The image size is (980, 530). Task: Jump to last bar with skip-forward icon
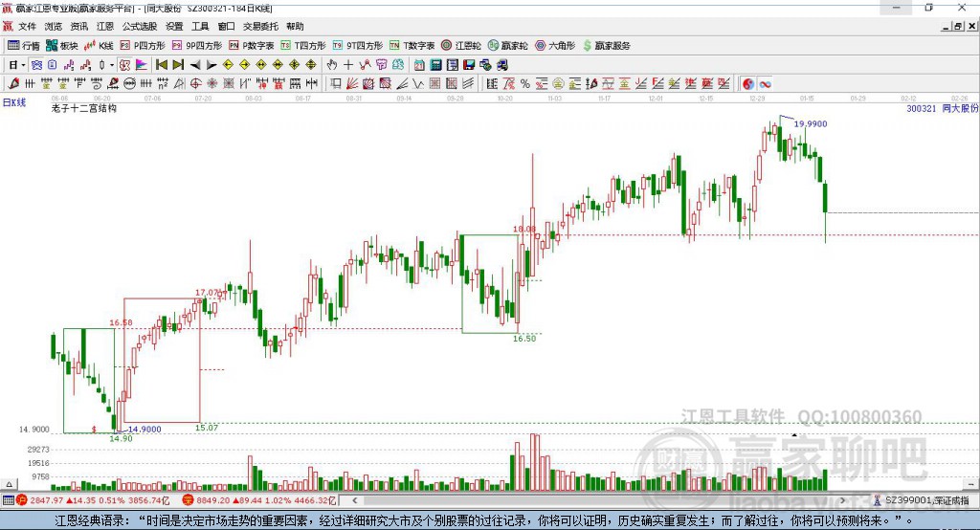178,65
